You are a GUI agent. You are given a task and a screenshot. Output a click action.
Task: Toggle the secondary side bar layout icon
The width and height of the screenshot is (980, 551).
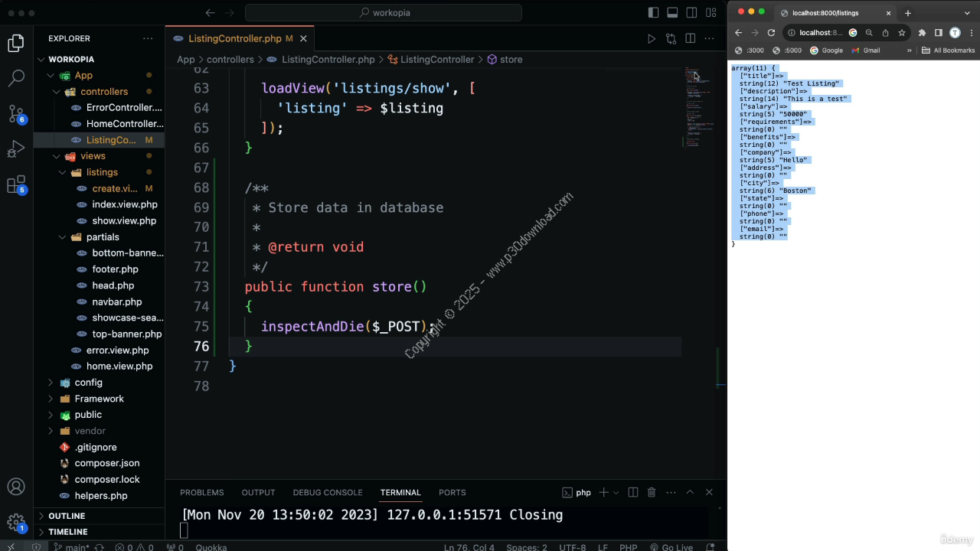tap(691, 13)
